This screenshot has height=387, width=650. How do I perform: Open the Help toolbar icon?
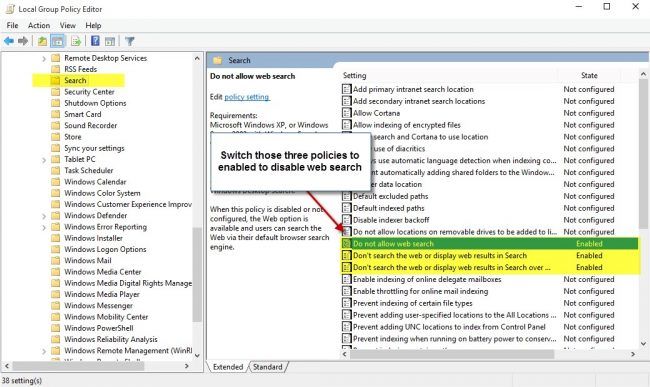pos(95,41)
